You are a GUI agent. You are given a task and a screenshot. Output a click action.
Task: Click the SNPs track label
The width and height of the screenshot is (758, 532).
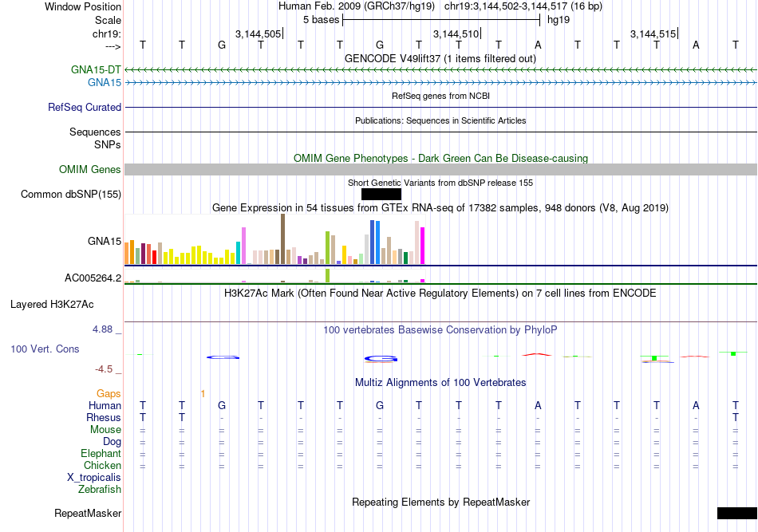tap(108, 144)
